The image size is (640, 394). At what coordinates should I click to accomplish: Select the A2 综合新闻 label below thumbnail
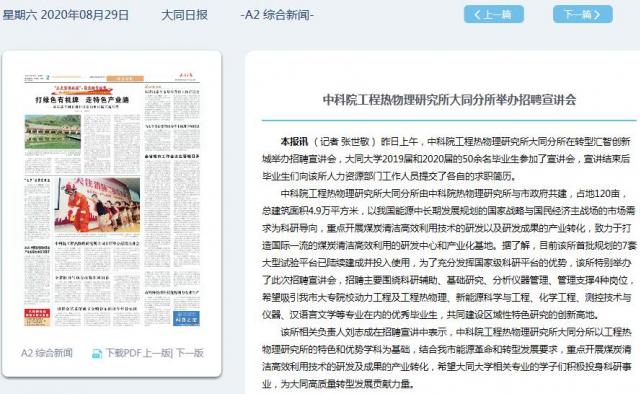(x=47, y=353)
